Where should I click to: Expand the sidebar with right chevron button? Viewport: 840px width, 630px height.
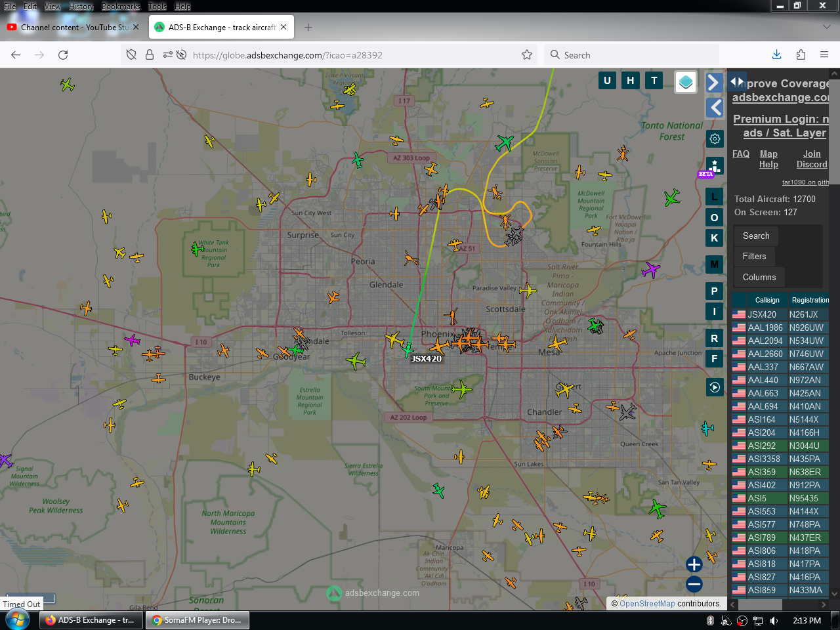(x=714, y=82)
